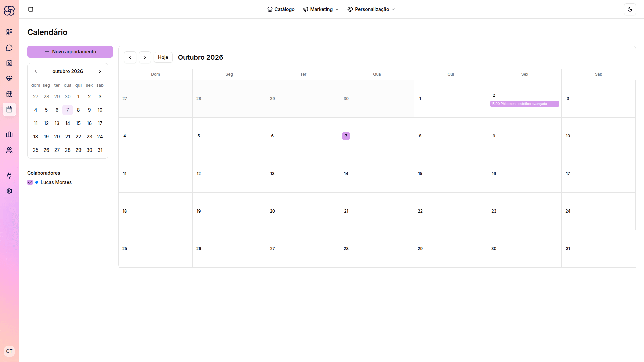Open the Catálogo menu item
This screenshot has width=644, height=362.
(x=281, y=9)
